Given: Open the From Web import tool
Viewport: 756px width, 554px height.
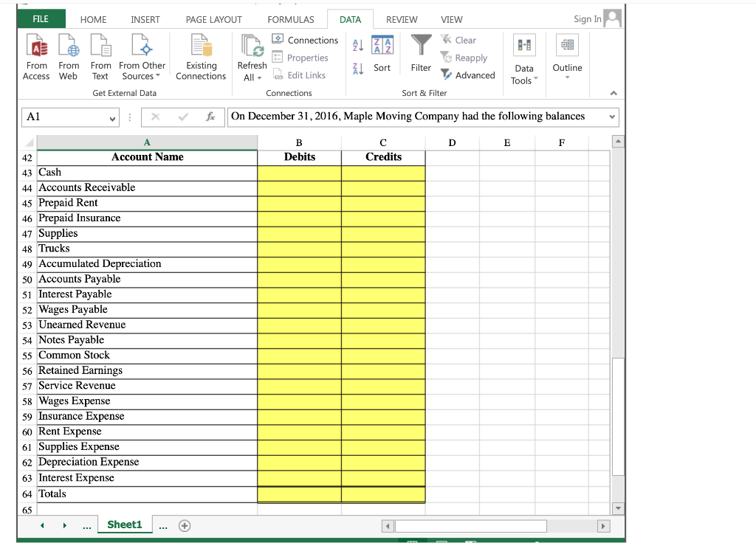Looking at the screenshot, I should coord(68,55).
